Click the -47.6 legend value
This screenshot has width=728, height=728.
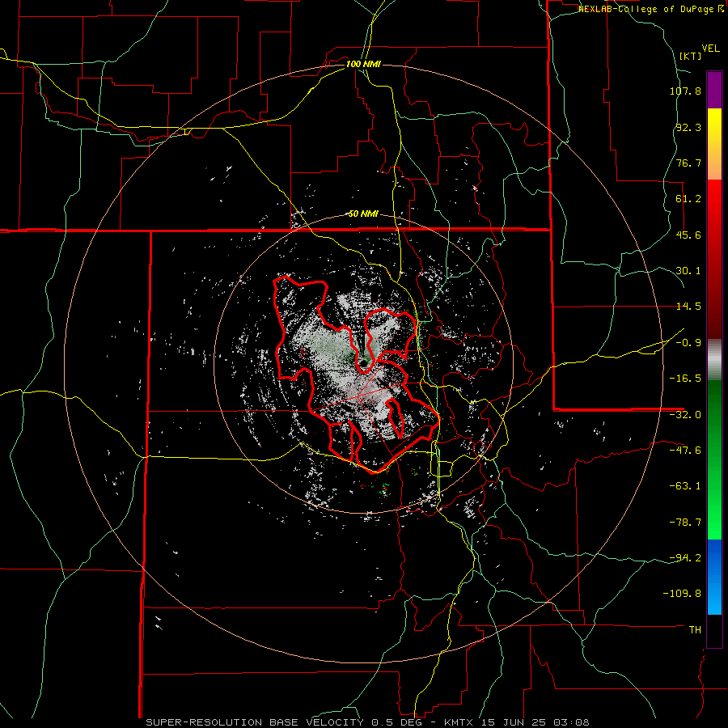tap(685, 451)
